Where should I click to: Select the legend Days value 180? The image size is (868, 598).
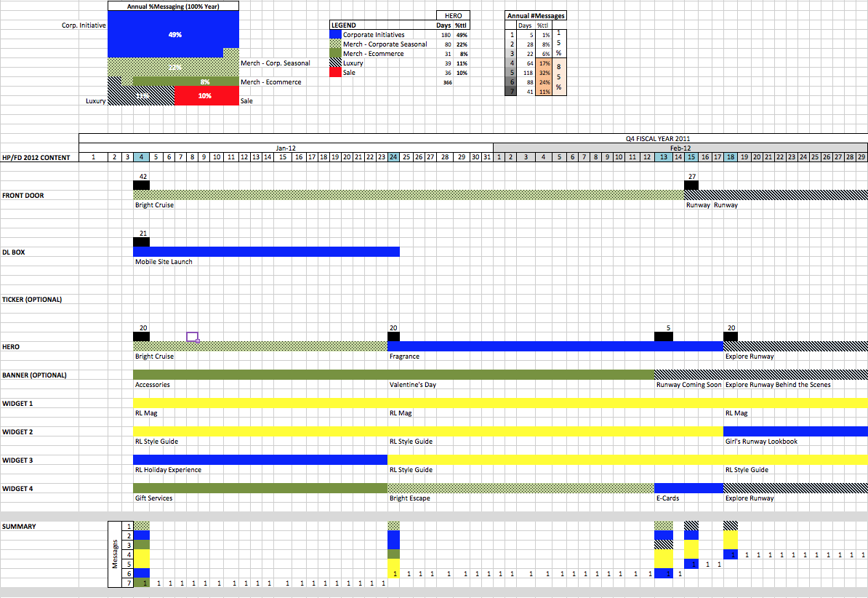tap(446, 35)
